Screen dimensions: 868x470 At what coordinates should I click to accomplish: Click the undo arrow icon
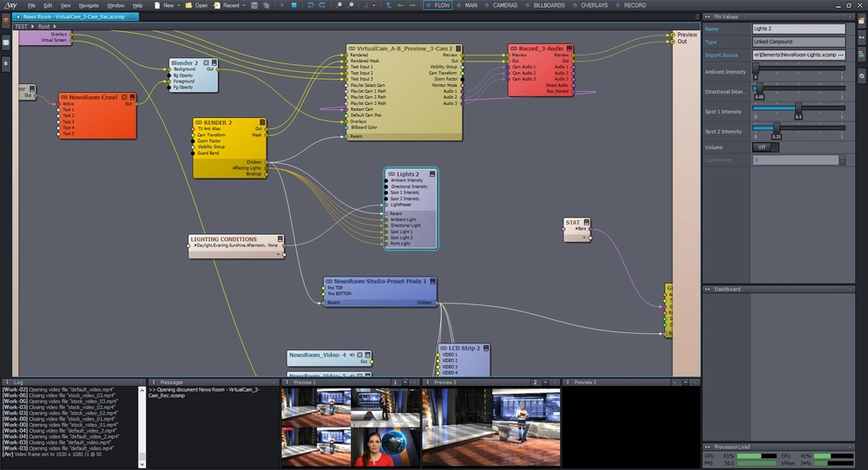pyautogui.click(x=310, y=5)
